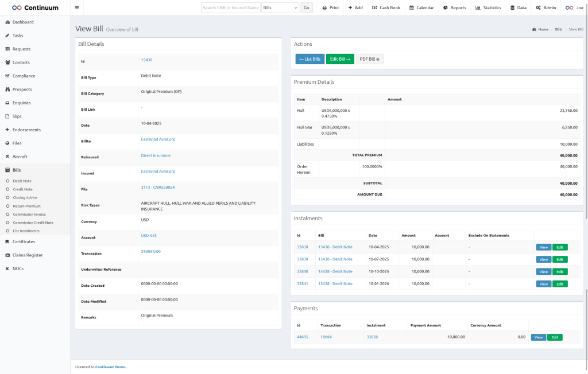Image resolution: width=588 pixels, height=374 pixels.
Task: Open Commission Credit Note under Bills
Action: pos(33,223)
